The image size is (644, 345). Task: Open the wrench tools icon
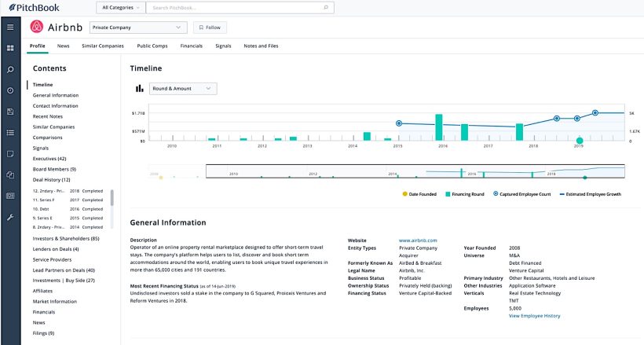[10, 217]
